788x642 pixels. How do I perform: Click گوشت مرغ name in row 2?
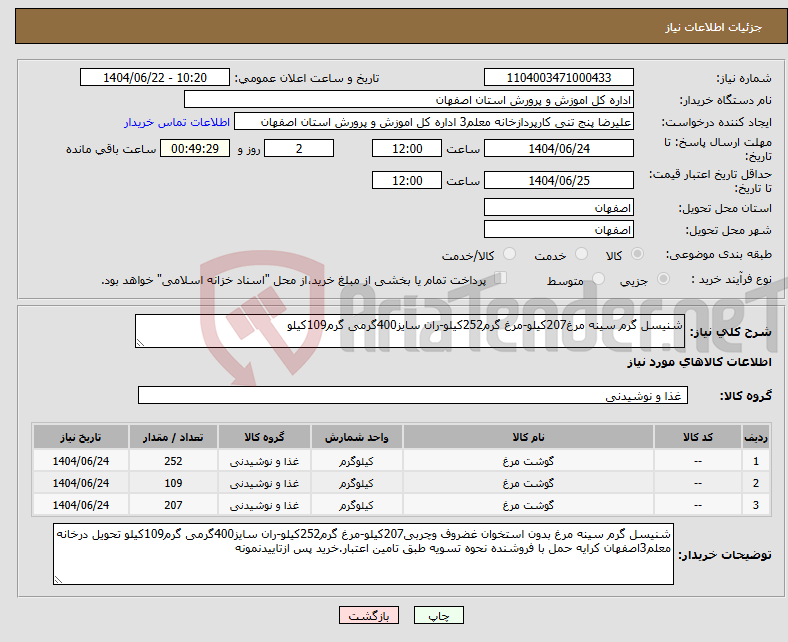click(528, 483)
